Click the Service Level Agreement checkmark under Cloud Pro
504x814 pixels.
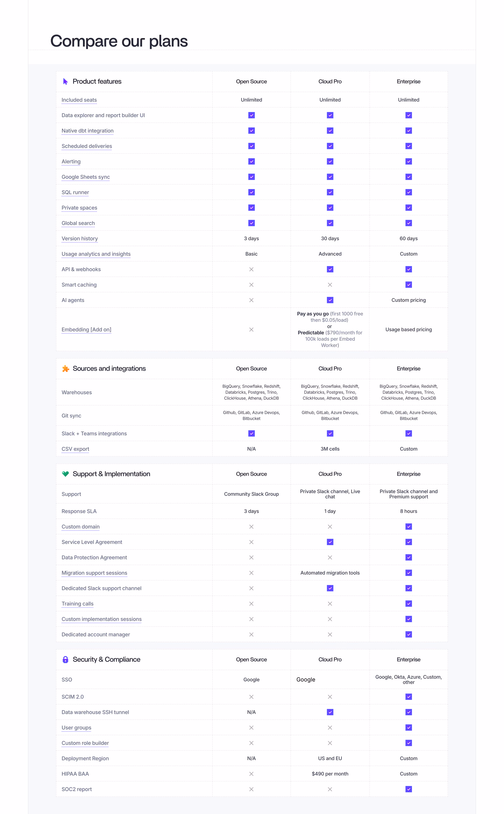tap(330, 542)
